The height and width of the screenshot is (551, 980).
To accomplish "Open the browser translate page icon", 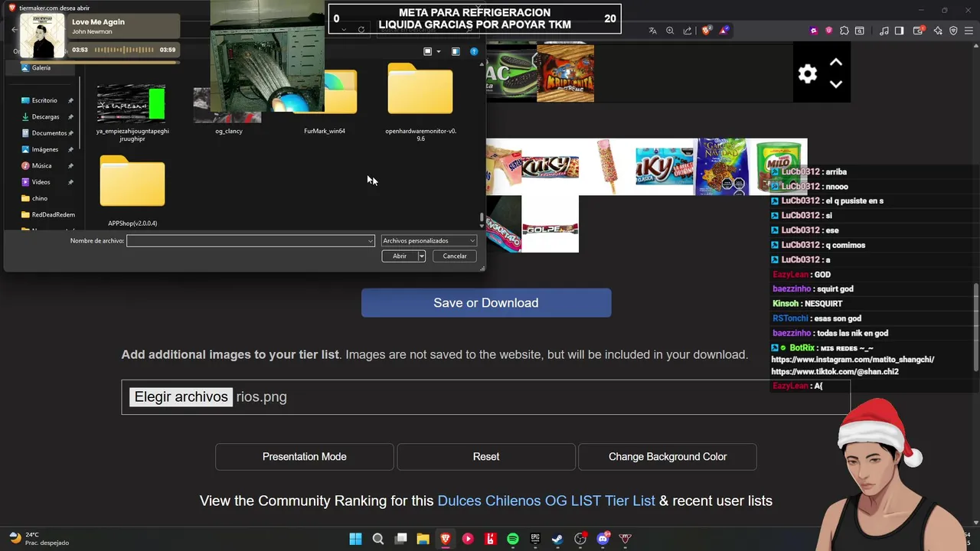I will tap(652, 31).
